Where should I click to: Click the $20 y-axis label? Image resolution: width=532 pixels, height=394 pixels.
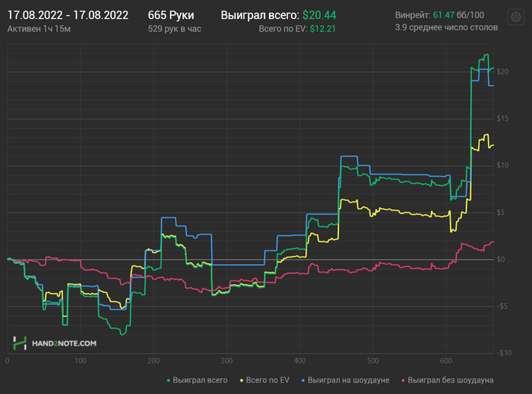point(502,71)
